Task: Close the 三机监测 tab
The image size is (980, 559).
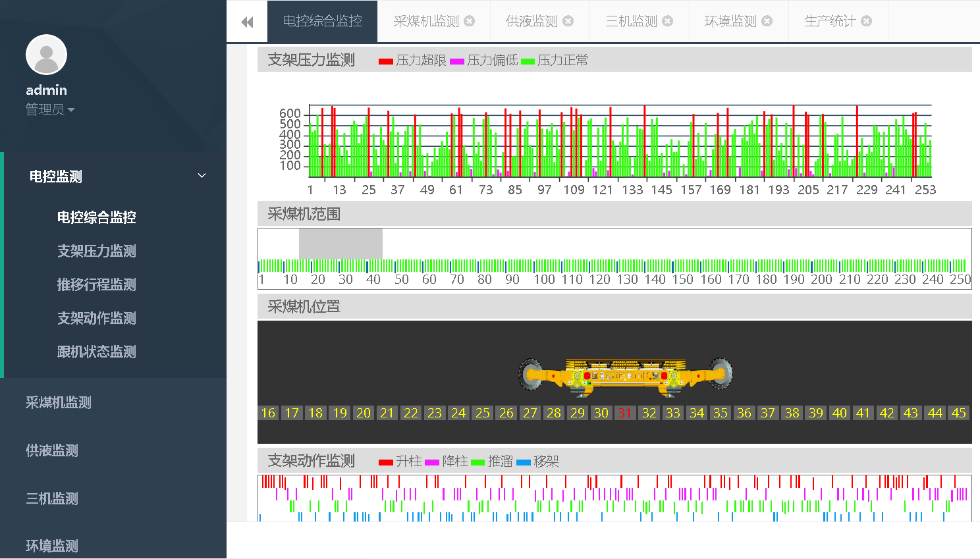Action: click(668, 21)
